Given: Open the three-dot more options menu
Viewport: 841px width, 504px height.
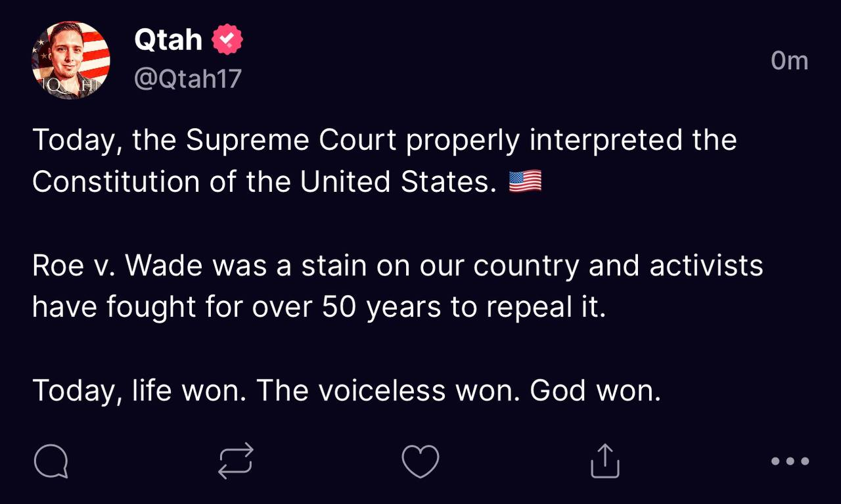Looking at the screenshot, I should [789, 461].
